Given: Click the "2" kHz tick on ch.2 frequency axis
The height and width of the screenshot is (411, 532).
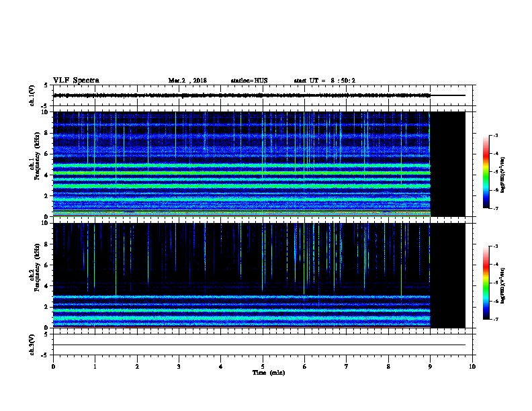Looking at the screenshot, I should pyautogui.click(x=46, y=307).
